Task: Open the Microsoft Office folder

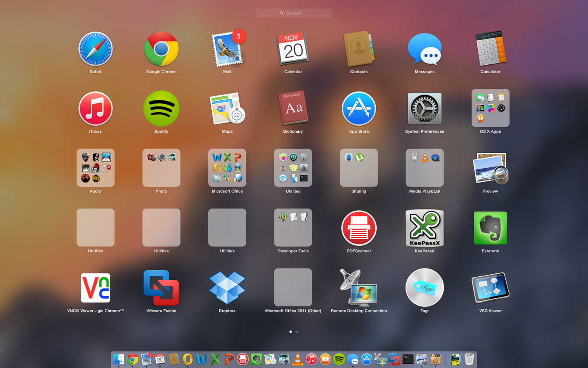Action: pyautogui.click(x=227, y=168)
